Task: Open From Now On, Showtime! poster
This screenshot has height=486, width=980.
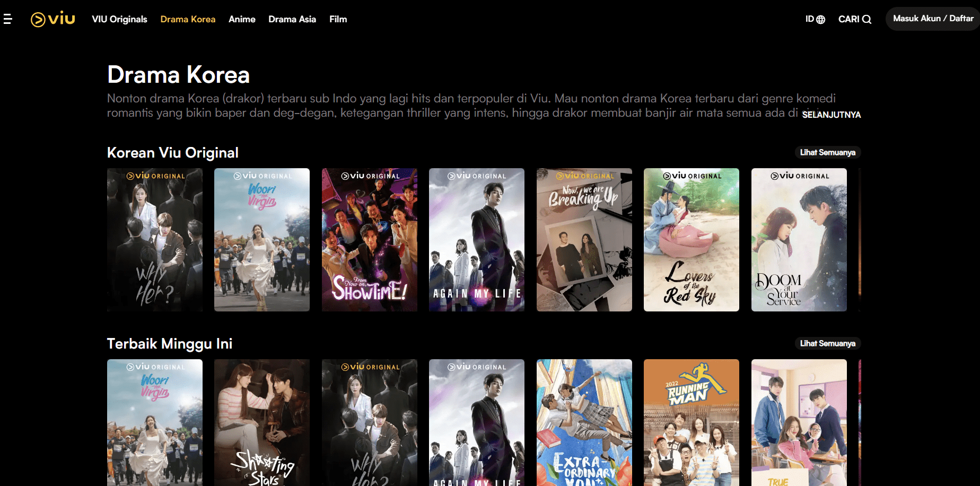Action: point(370,240)
